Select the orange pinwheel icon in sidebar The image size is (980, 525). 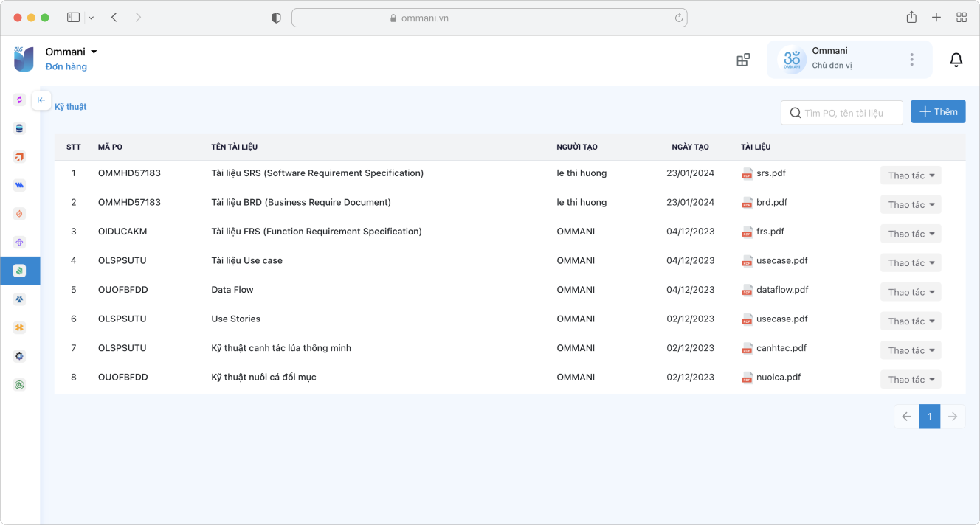(20, 327)
